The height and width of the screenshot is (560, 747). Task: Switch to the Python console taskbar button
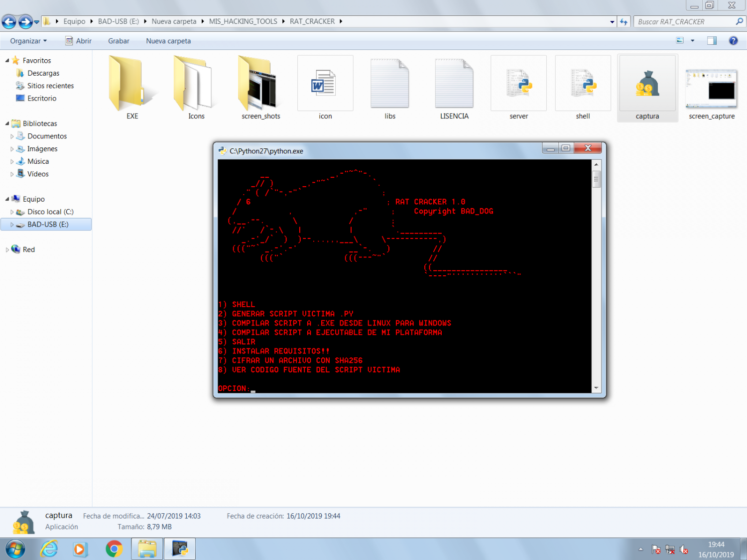180,549
